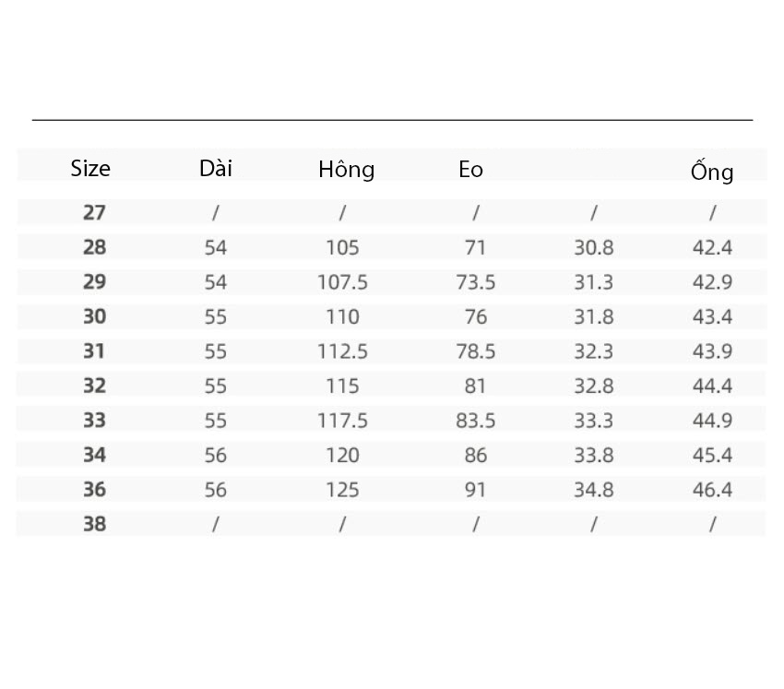Click waist value 78.5 for size 31

tap(476, 351)
